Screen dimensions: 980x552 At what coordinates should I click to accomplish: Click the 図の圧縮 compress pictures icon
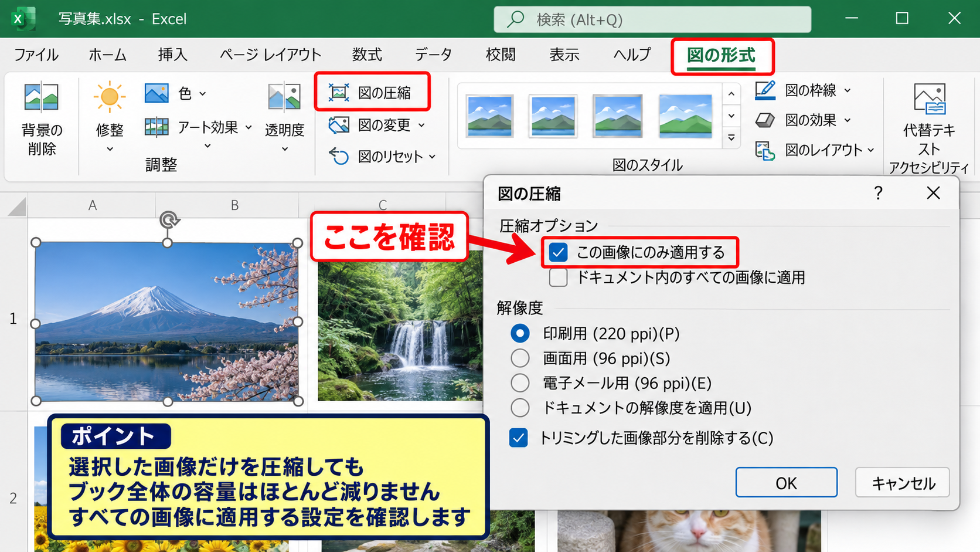click(338, 92)
